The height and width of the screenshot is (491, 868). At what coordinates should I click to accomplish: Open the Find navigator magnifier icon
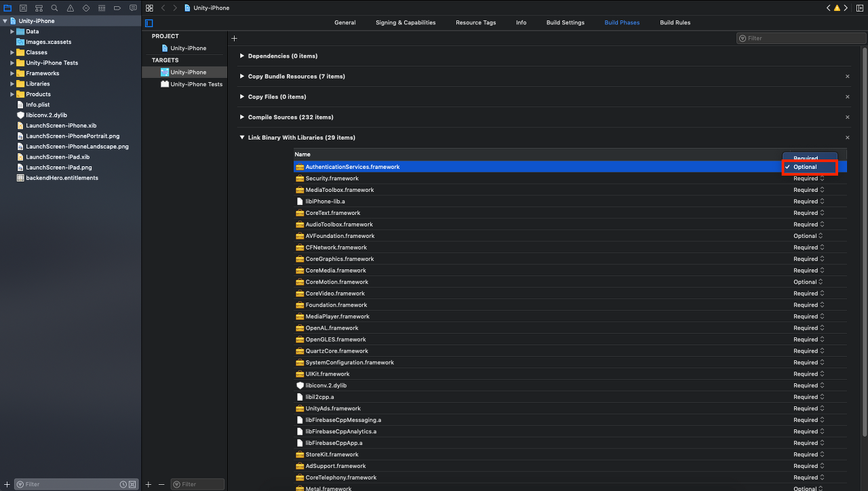[54, 8]
